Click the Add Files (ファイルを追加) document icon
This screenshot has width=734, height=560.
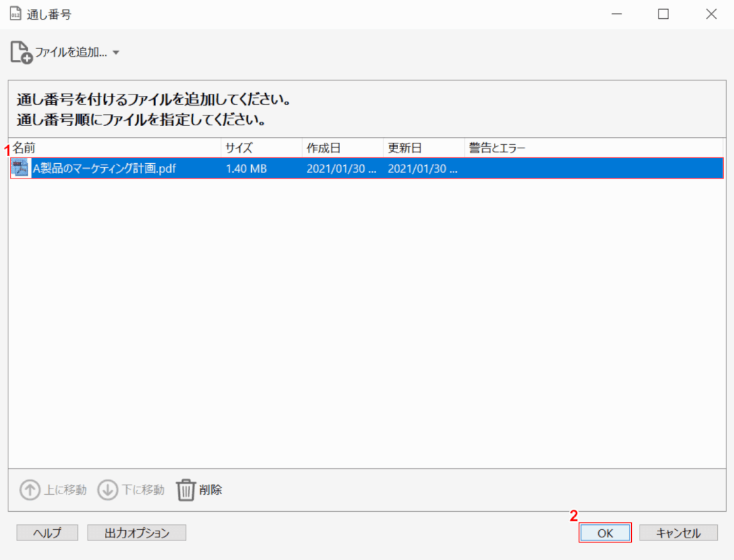[21, 52]
